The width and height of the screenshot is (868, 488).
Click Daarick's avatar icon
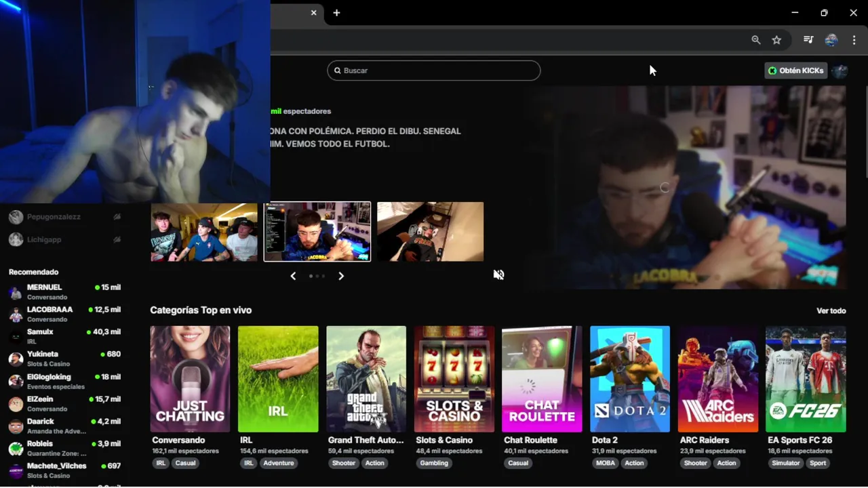(16, 427)
